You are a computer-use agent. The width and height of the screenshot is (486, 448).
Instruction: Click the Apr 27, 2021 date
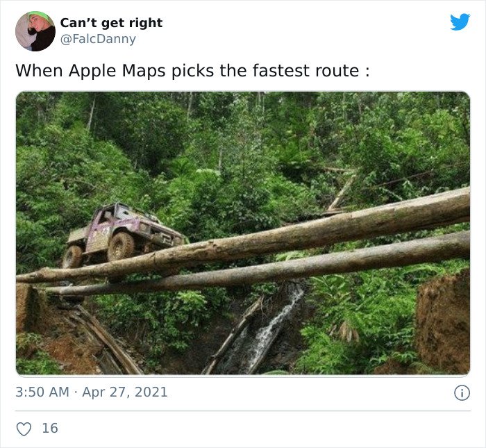125,392
